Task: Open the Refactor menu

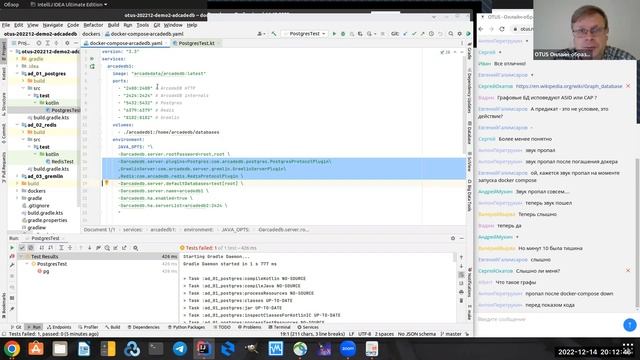Action: tap(93, 25)
